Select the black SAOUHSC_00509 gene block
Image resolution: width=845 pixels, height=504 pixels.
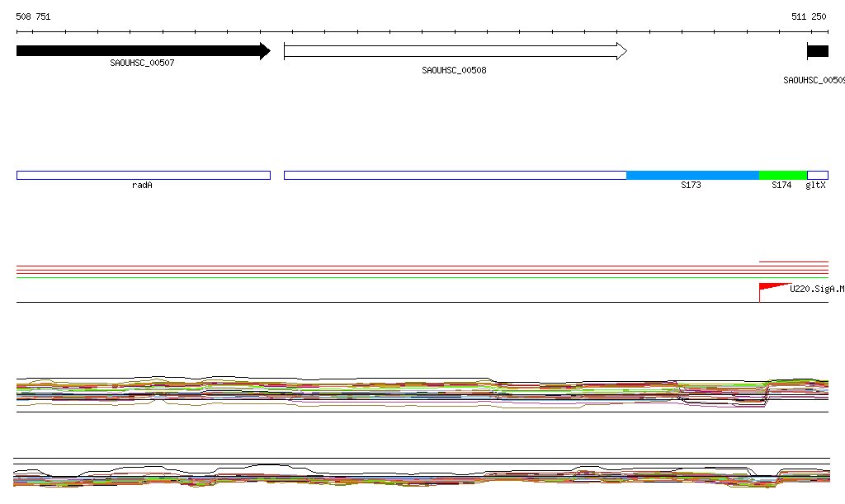click(x=818, y=51)
